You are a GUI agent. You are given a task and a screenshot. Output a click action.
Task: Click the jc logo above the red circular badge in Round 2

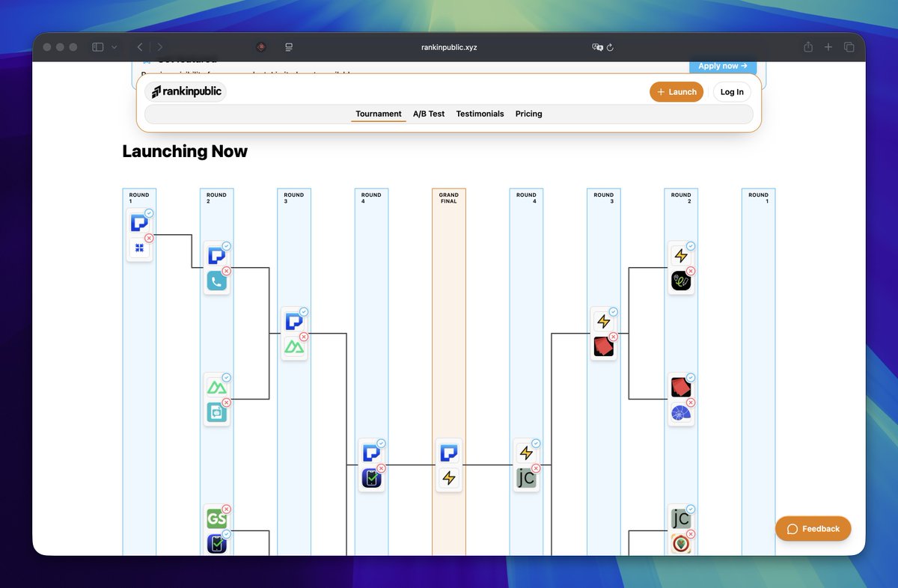(x=681, y=518)
